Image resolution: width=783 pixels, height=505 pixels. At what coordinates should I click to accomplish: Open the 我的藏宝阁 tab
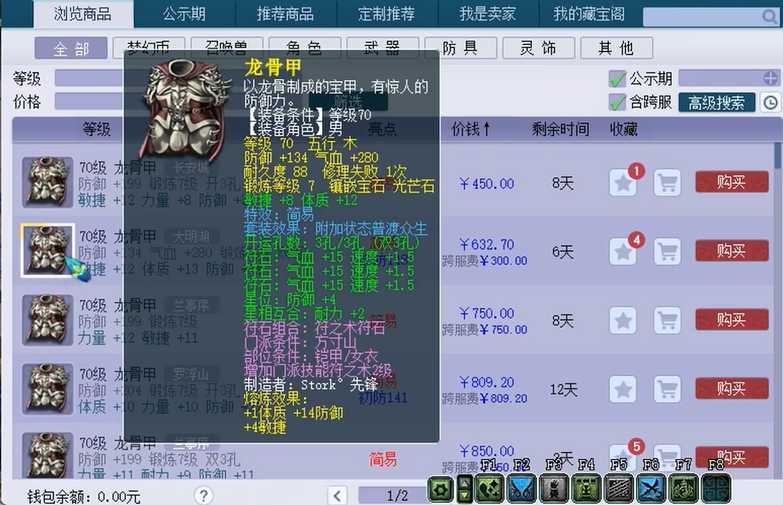[x=589, y=13]
